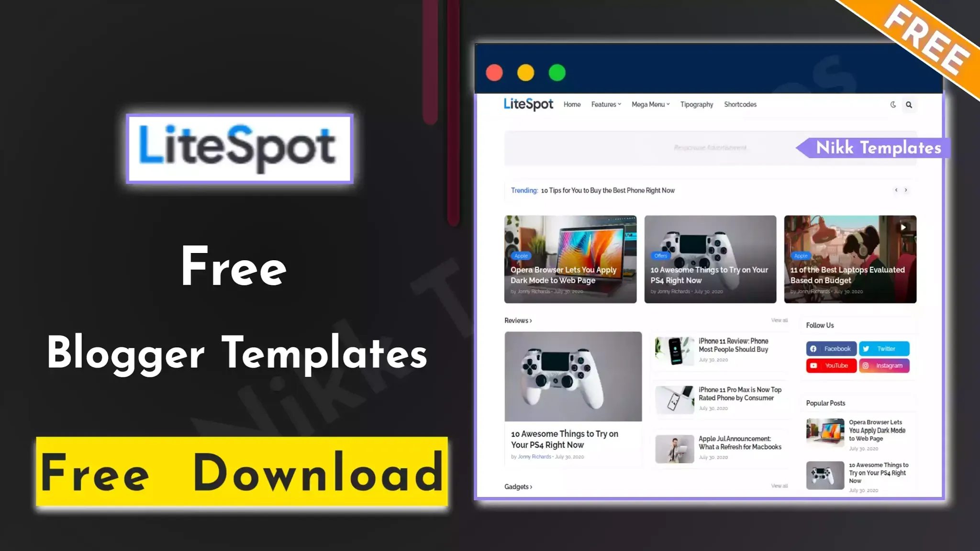Open Home menu item
The width and height of the screenshot is (980, 551).
point(572,104)
